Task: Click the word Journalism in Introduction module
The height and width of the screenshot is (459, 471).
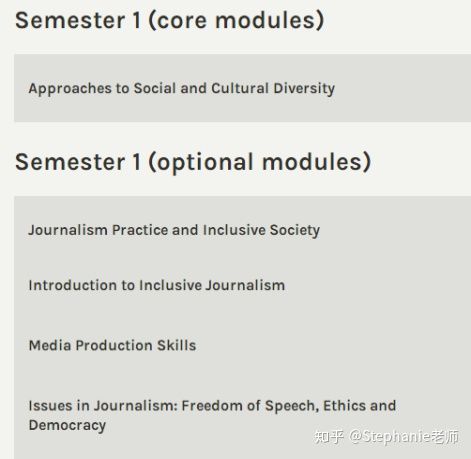Action: point(245,285)
